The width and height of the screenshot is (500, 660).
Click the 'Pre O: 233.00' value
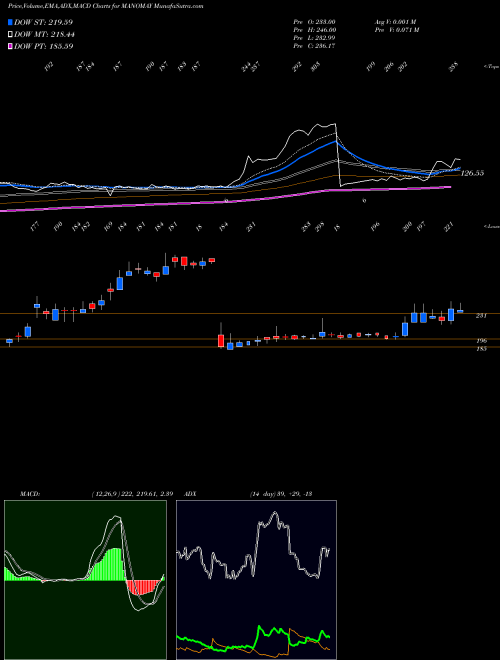(314, 21)
